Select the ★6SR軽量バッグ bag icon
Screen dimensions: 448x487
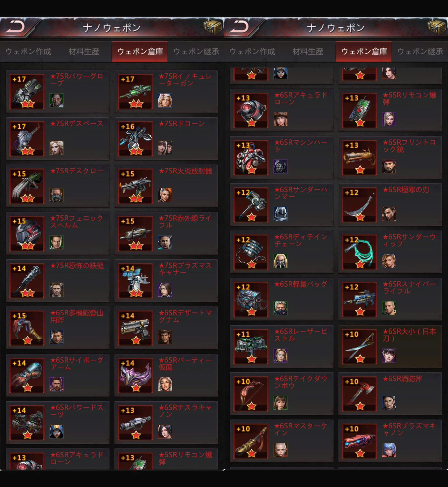[251, 299]
